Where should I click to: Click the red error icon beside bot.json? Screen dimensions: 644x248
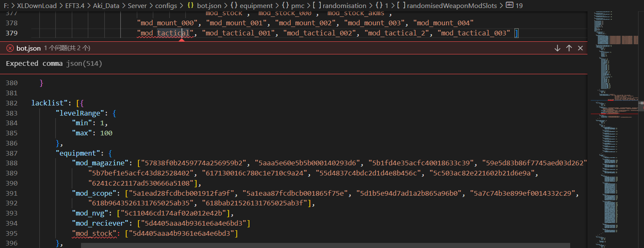pyautogui.click(x=10, y=48)
